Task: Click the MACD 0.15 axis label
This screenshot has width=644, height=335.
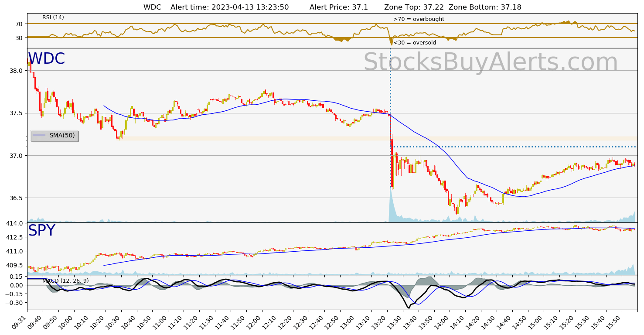Action: click(x=17, y=277)
